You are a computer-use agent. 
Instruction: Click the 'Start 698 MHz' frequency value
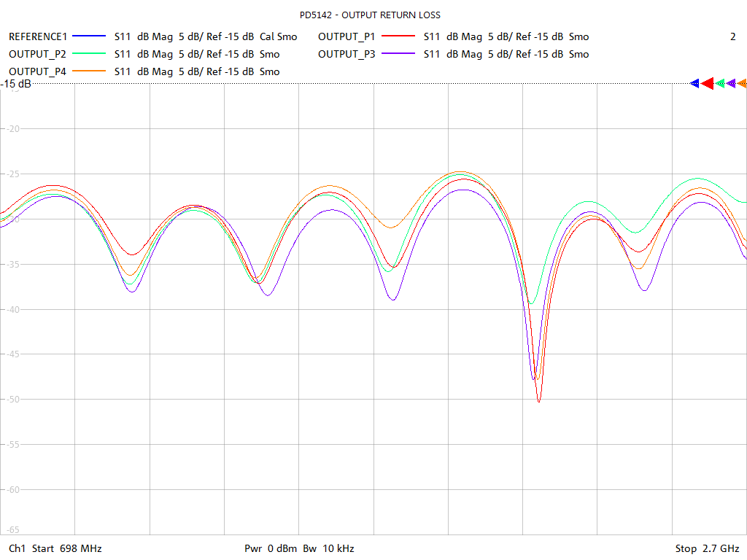click(x=66, y=548)
